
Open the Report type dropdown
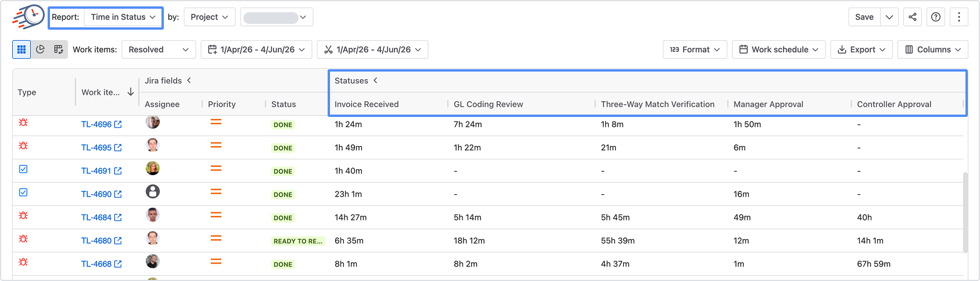tap(123, 17)
